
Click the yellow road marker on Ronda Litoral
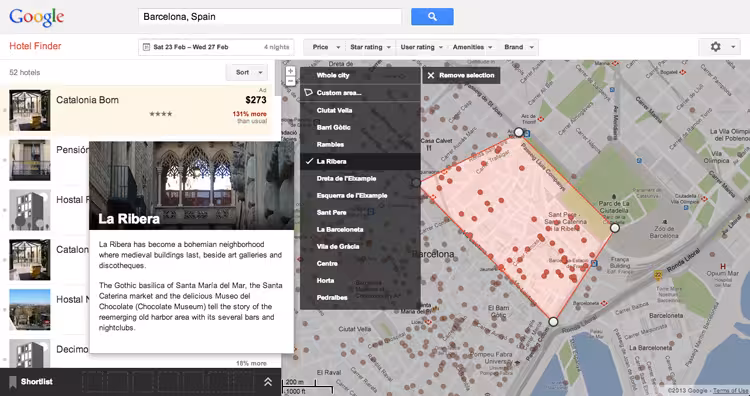[658, 275]
